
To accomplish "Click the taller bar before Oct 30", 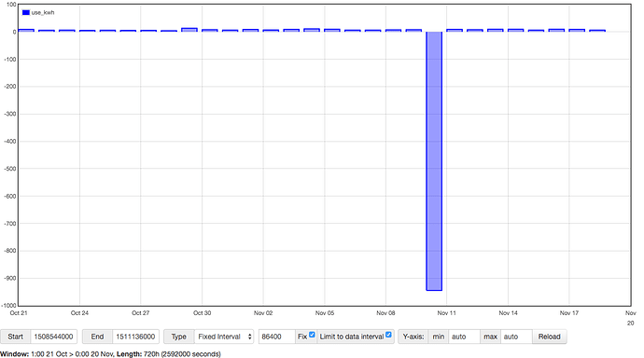I will point(189,30).
